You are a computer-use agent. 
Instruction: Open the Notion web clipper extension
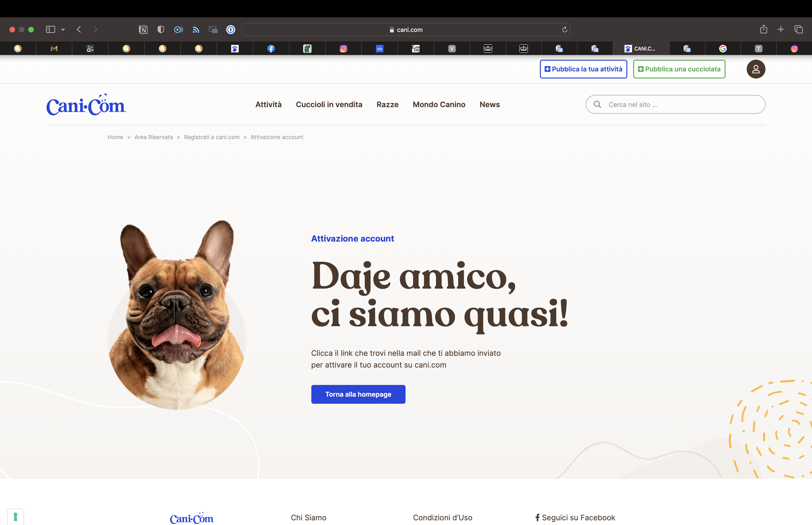tap(143, 30)
